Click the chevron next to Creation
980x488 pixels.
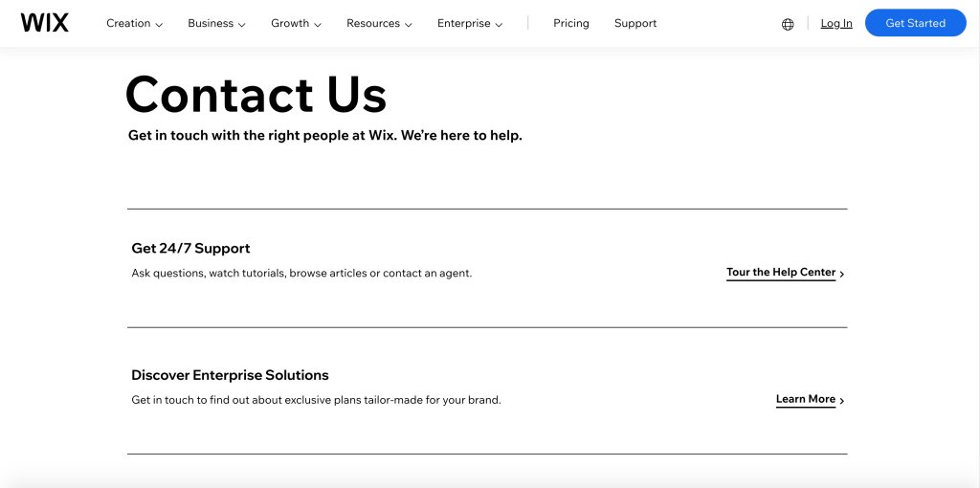coord(159,25)
